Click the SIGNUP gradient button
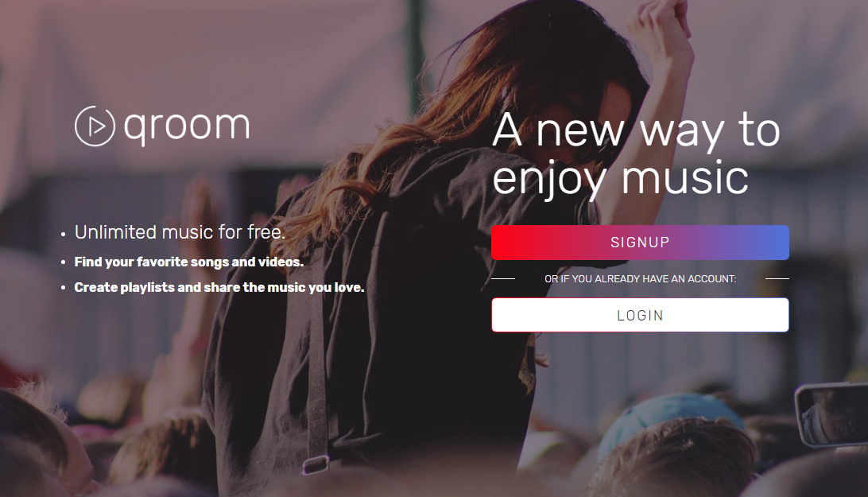The height and width of the screenshot is (497, 868). [640, 242]
